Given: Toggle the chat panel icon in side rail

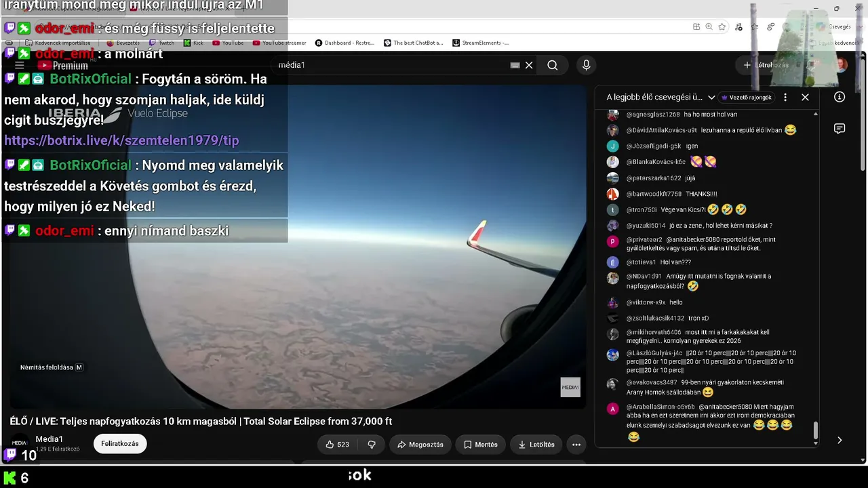Looking at the screenshot, I should (x=840, y=129).
